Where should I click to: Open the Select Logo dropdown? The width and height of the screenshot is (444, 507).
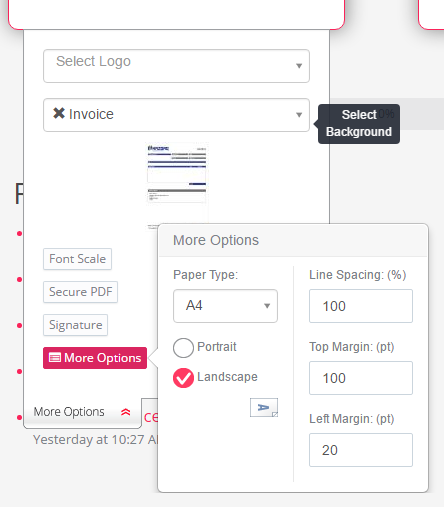[176, 66]
